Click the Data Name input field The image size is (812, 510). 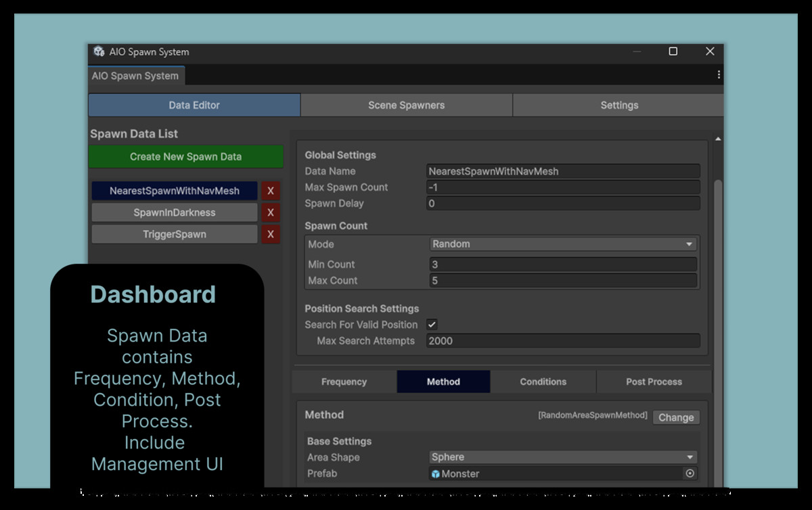[563, 171]
